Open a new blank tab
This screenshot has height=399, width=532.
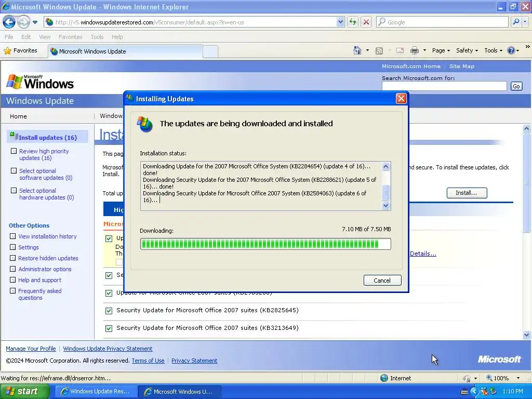coord(210,51)
